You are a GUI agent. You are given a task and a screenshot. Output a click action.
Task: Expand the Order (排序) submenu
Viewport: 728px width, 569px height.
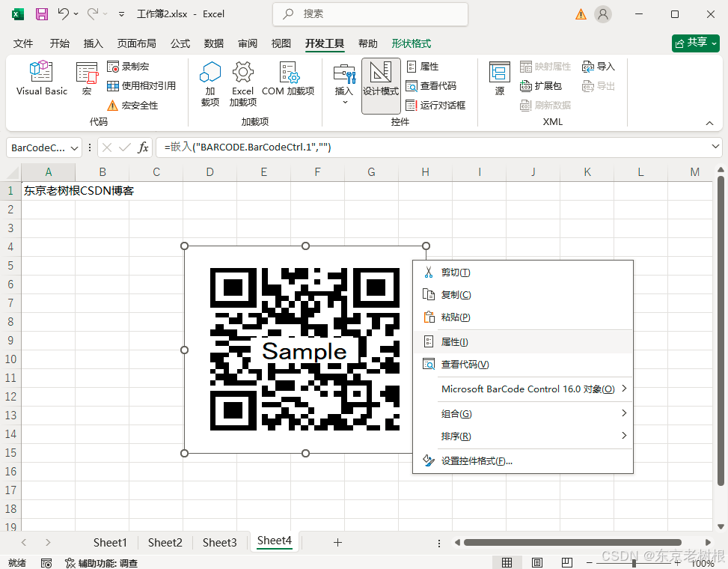pos(523,436)
